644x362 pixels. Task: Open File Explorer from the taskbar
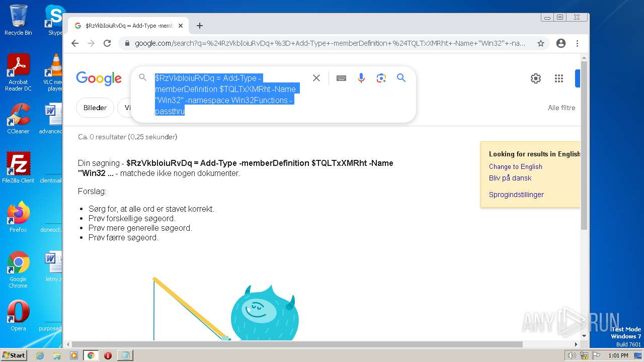pos(57,355)
